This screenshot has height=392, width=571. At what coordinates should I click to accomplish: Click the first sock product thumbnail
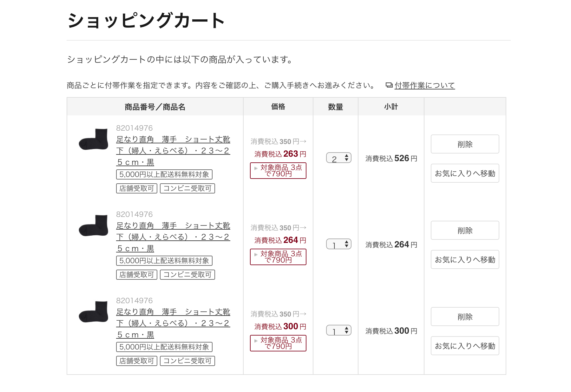(x=94, y=140)
